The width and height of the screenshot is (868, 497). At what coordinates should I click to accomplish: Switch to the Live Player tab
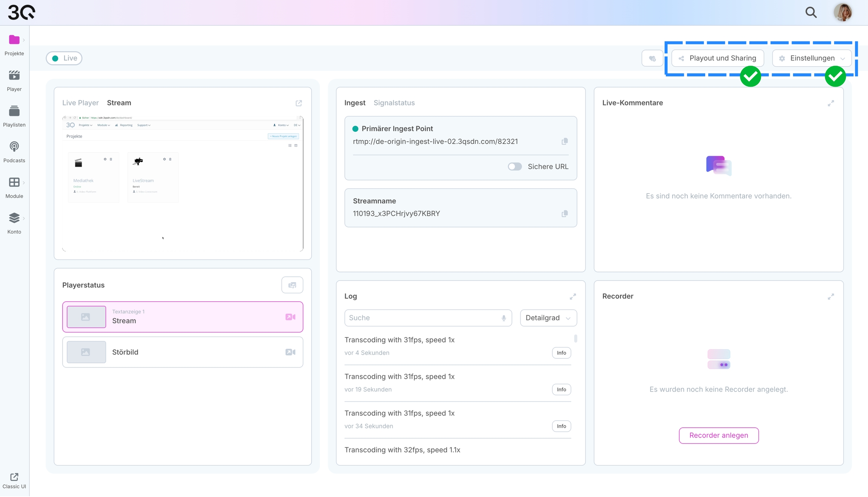coord(80,103)
